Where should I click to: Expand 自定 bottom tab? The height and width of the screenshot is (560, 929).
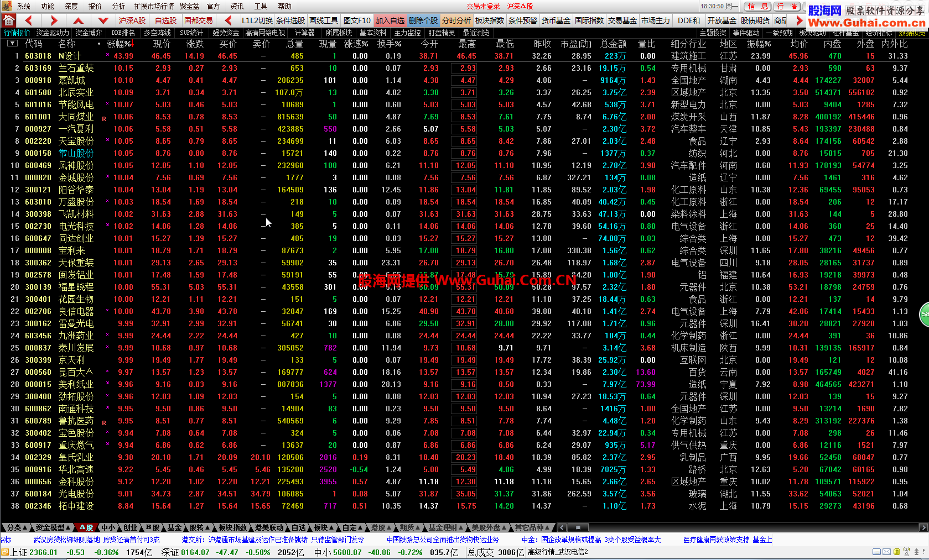point(351,527)
